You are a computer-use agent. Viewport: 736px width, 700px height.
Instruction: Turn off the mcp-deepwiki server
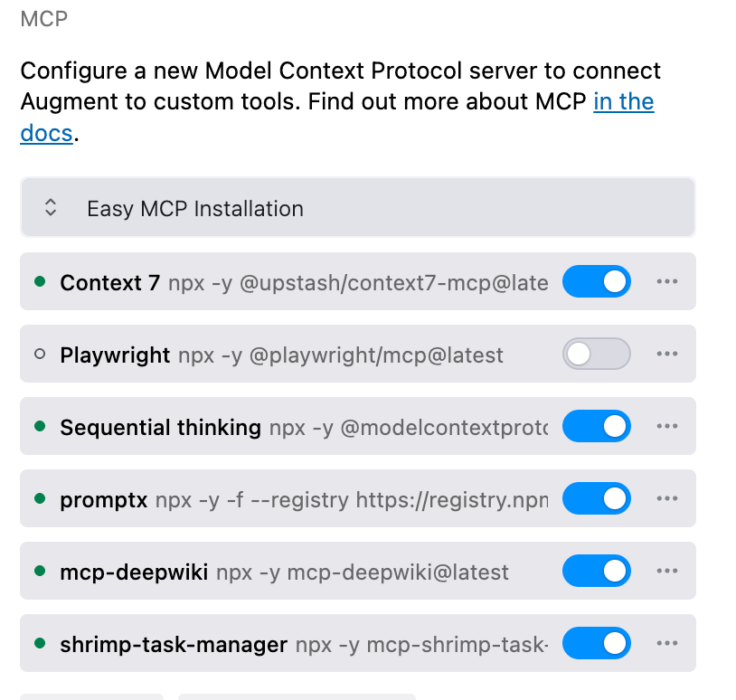596,571
